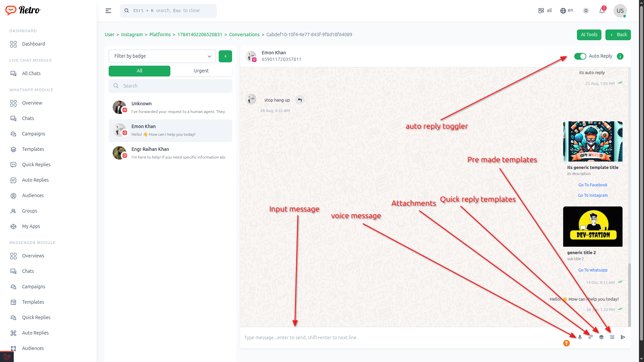
Task: Open the notifications bell
Action: pyautogui.click(x=602, y=11)
